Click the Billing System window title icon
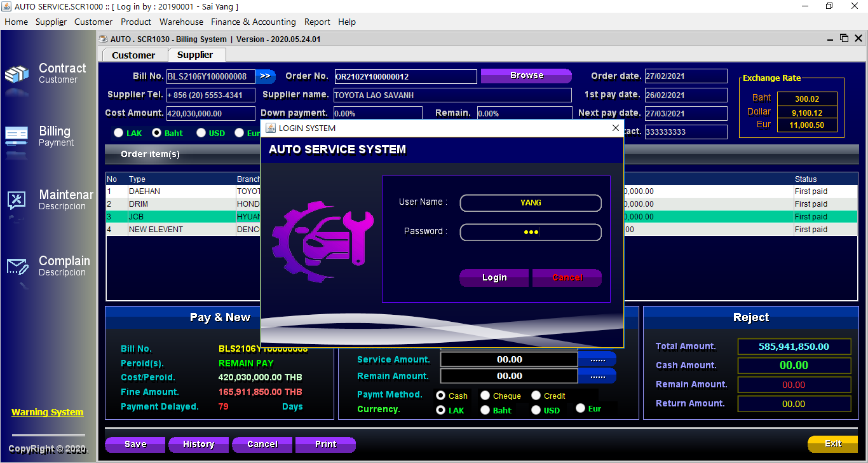868x463 pixels. point(102,39)
